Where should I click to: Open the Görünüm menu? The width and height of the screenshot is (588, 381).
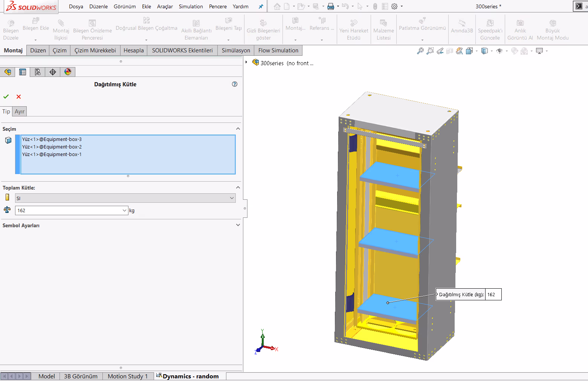point(125,6)
